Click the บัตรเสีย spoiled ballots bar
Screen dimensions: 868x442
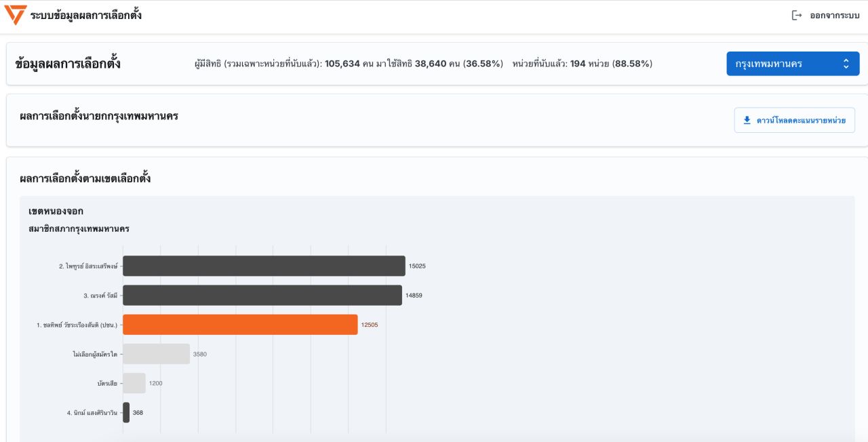(x=134, y=383)
